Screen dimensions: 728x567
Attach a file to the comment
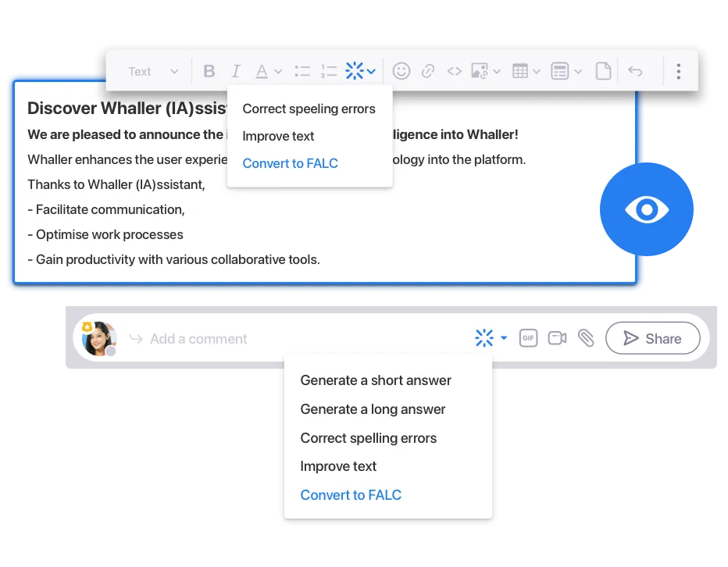(x=587, y=338)
